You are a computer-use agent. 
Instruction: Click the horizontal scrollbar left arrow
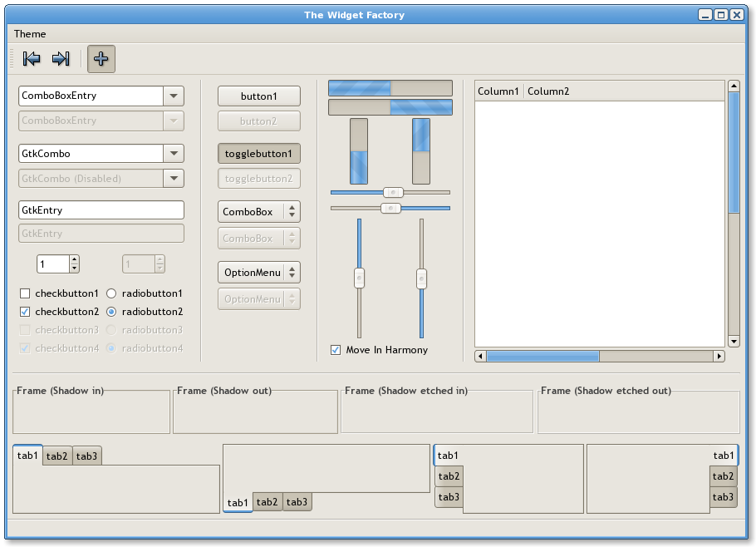click(x=480, y=356)
